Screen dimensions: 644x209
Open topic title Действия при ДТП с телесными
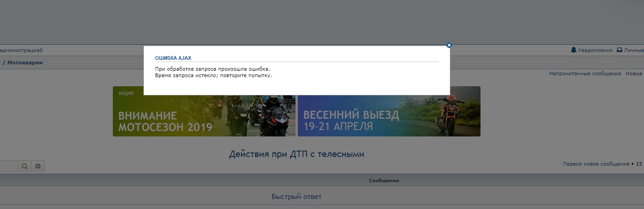296,154
